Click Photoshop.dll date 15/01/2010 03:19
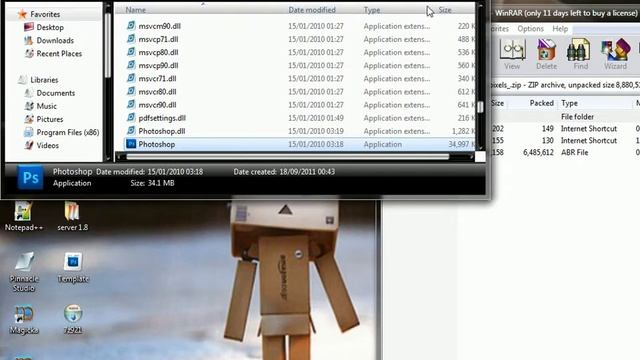Viewport: 640px width, 360px height. (316, 131)
